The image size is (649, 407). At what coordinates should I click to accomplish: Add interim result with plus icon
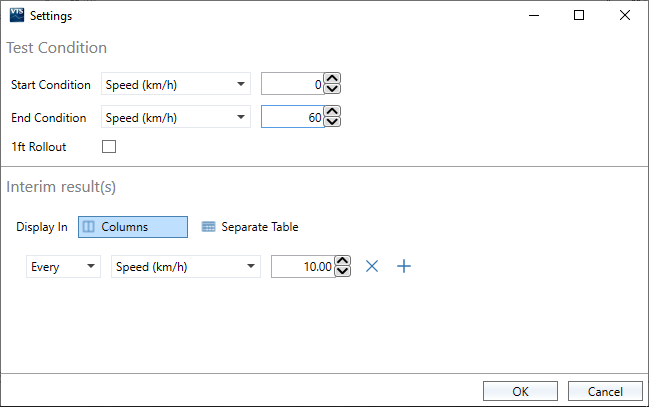(x=404, y=266)
